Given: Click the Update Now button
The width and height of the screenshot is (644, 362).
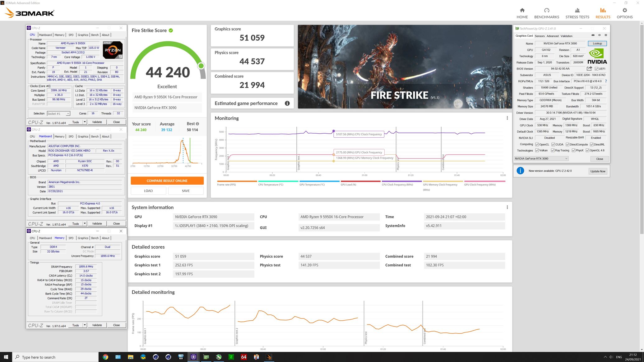Looking at the screenshot, I should [x=597, y=171].
